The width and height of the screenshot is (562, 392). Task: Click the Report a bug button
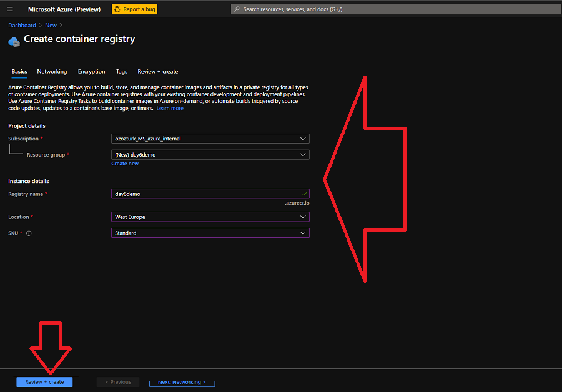click(134, 9)
